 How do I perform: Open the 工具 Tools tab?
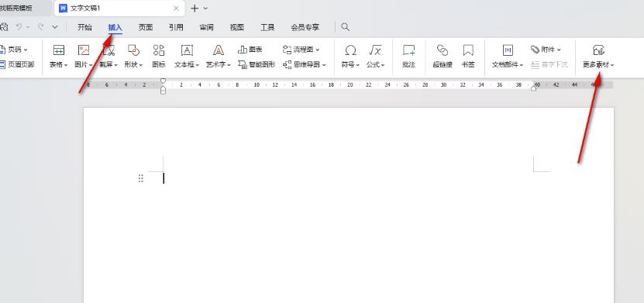tap(267, 27)
